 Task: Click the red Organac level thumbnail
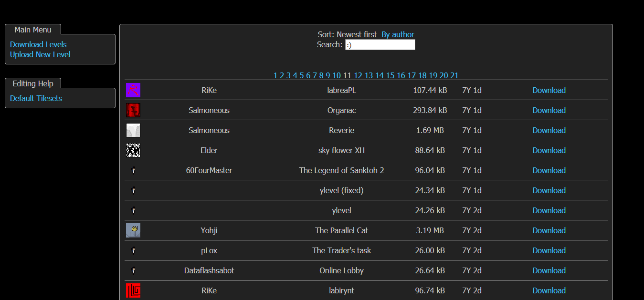(133, 110)
